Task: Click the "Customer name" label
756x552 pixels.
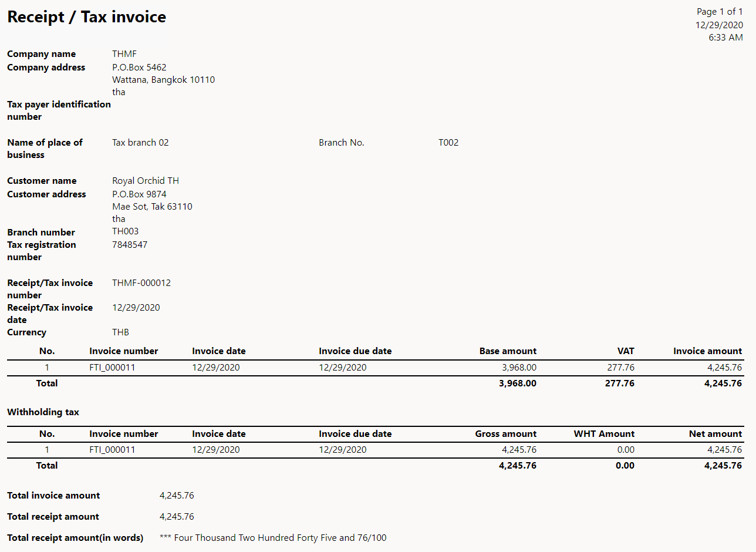Action: [x=42, y=181]
